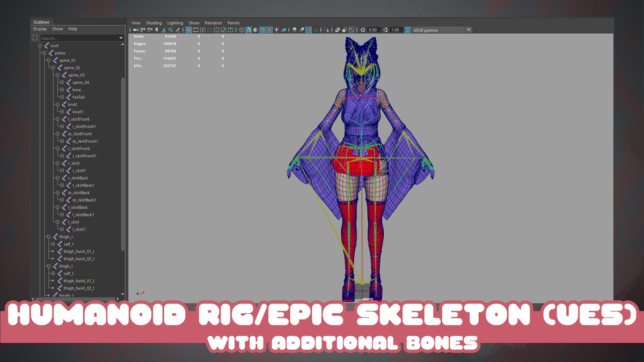Open the Renderer menu

(214, 23)
